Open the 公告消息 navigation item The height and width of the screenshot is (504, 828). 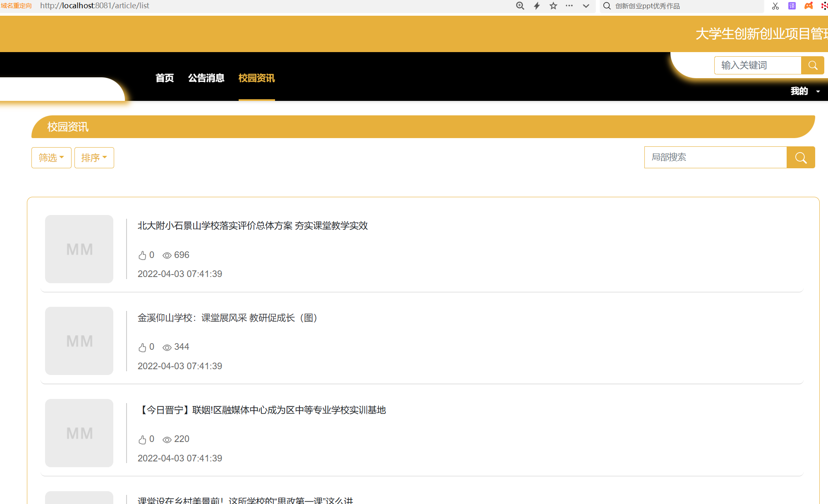point(206,78)
